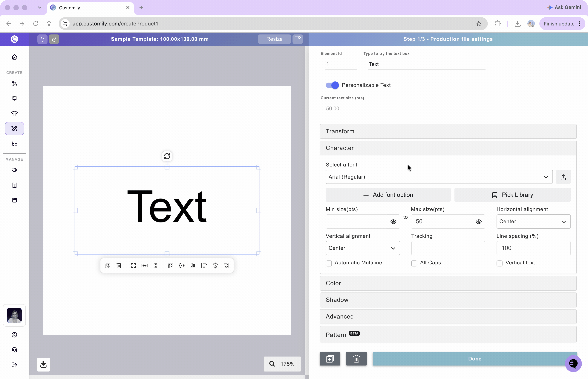Screen dimensions: 588x379
Task: Click the tags icon under Manage
Action: click(x=15, y=170)
